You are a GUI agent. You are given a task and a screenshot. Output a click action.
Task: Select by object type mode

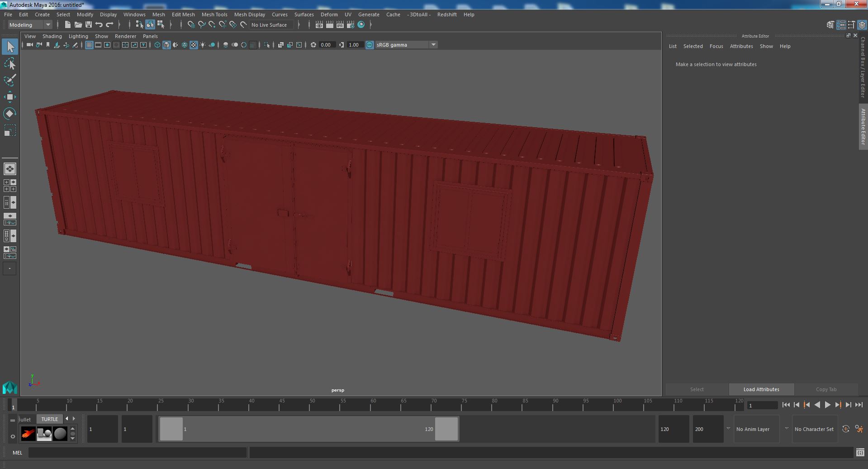[x=150, y=25]
